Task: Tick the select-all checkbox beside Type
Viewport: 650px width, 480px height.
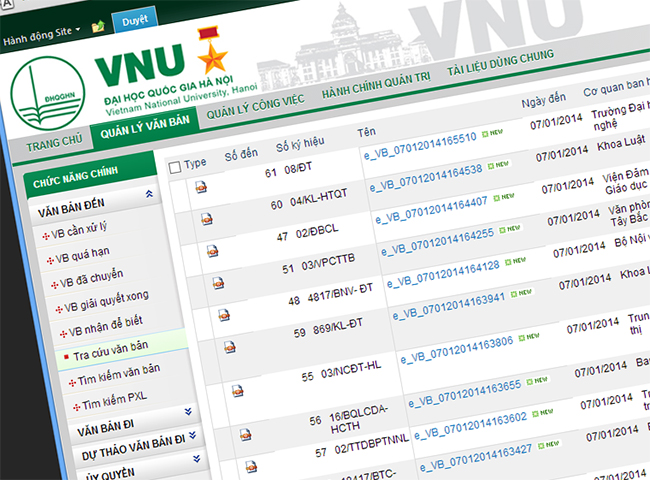Action: point(175,167)
